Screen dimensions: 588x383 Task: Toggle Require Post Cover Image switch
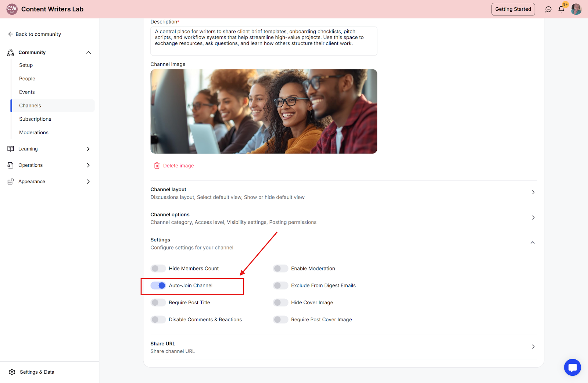[x=280, y=319]
